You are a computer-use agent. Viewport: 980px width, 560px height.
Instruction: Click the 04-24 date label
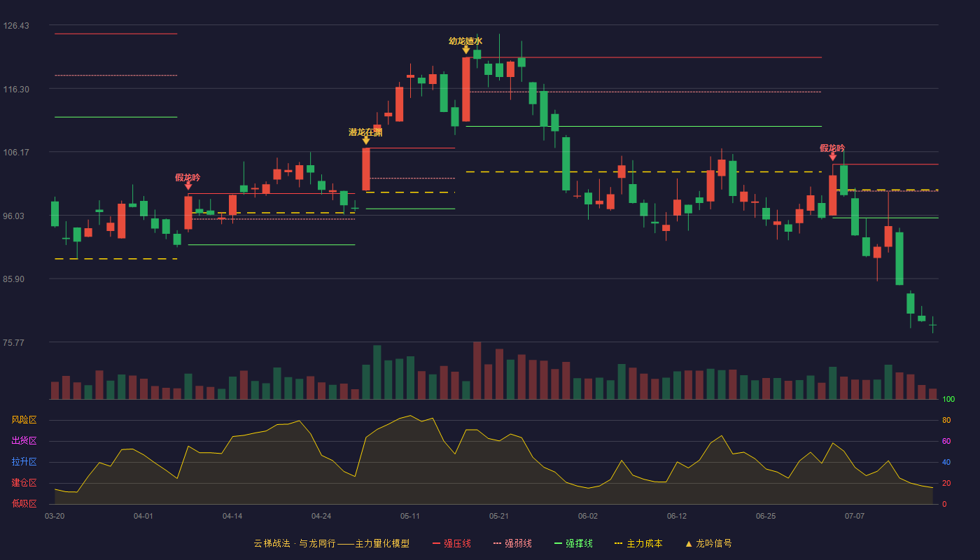pos(321,516)
